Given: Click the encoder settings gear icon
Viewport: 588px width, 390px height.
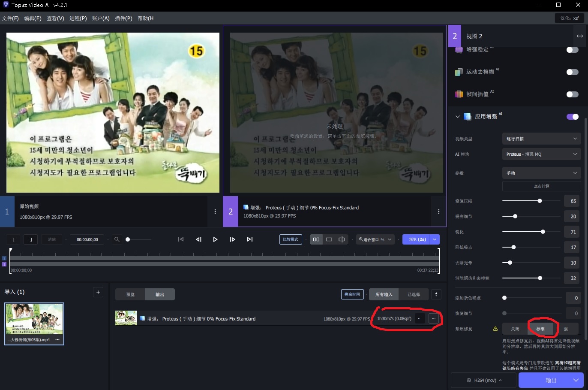Looking at the screenshot, I should [x=468, y=380].
